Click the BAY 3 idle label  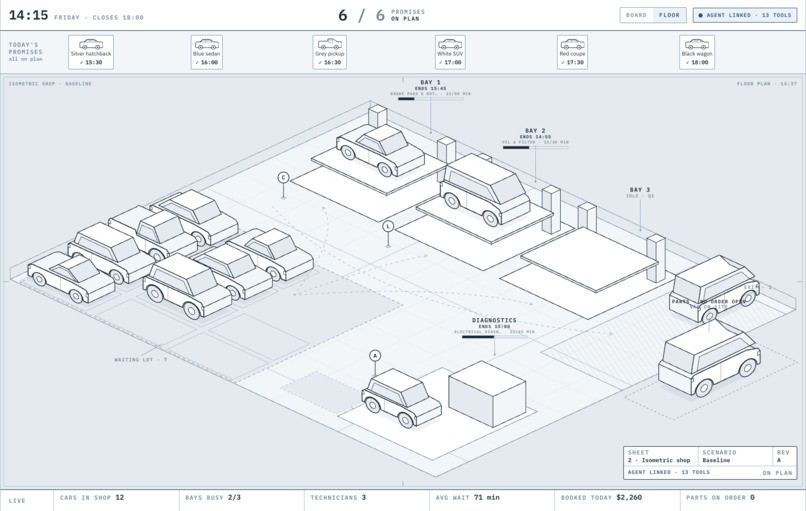(640, 193)
